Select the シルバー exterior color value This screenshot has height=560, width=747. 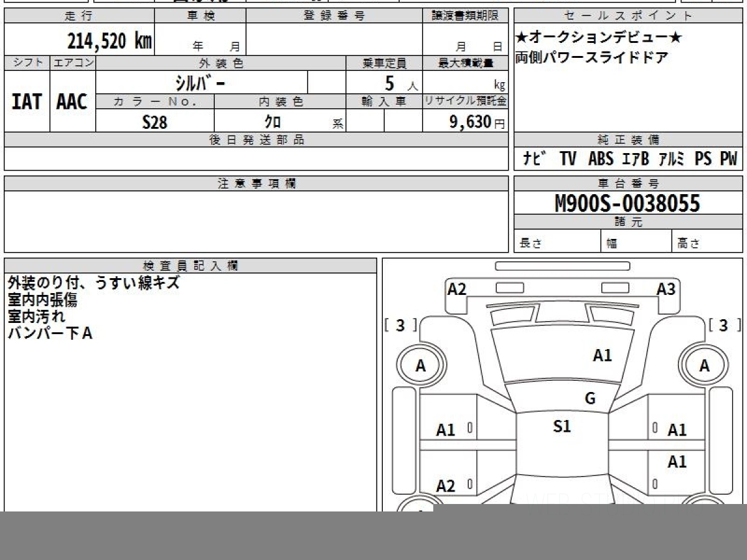202,82
